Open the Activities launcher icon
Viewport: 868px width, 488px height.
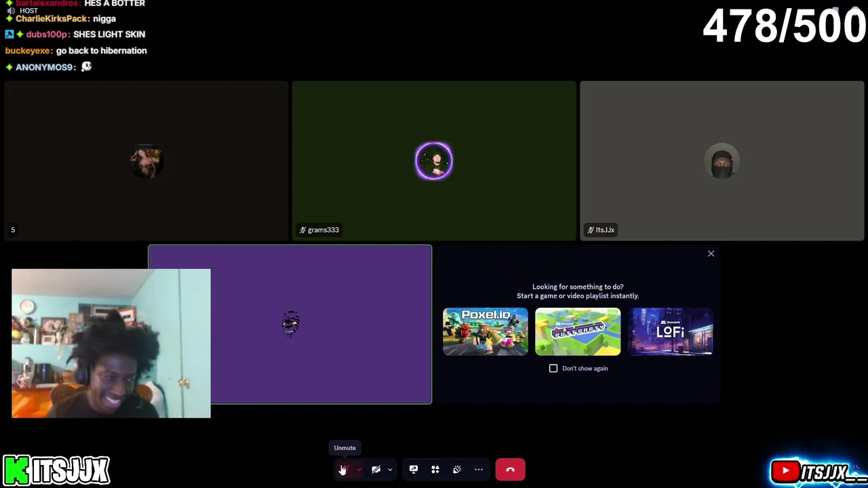coord(435,470)
